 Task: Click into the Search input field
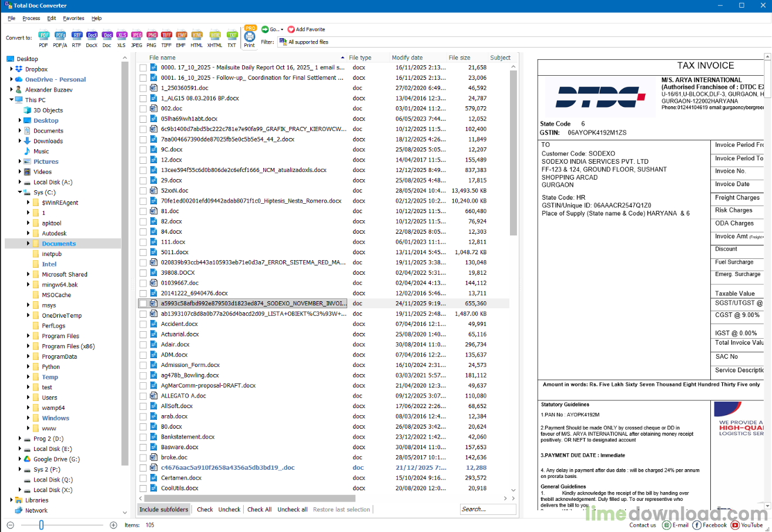(487, 509)
